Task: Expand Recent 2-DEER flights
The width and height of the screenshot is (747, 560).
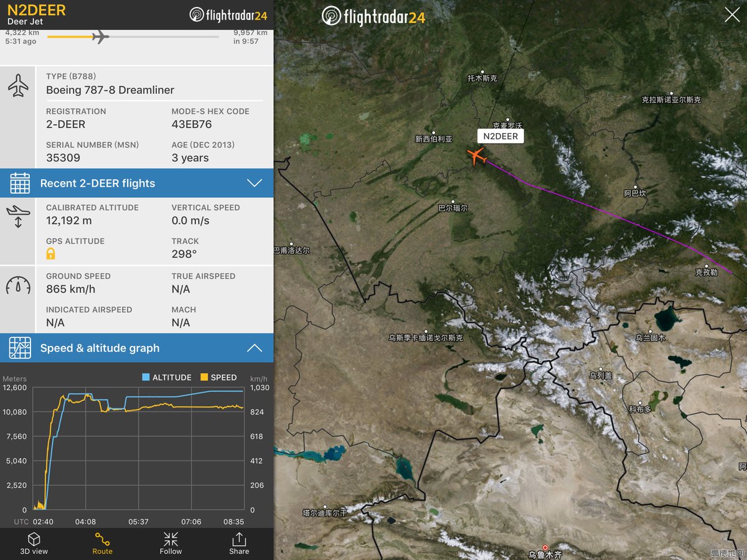Action: (x=254, y=183)
